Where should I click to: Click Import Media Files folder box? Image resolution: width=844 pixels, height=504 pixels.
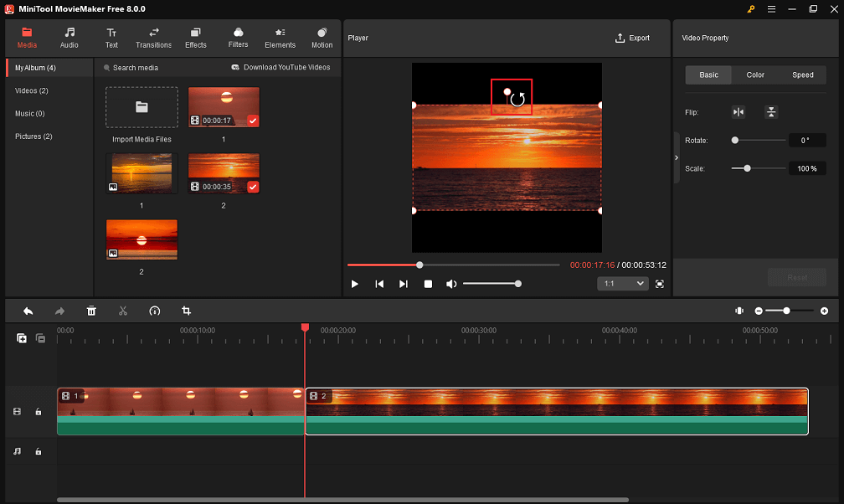(x=142, y=107)
